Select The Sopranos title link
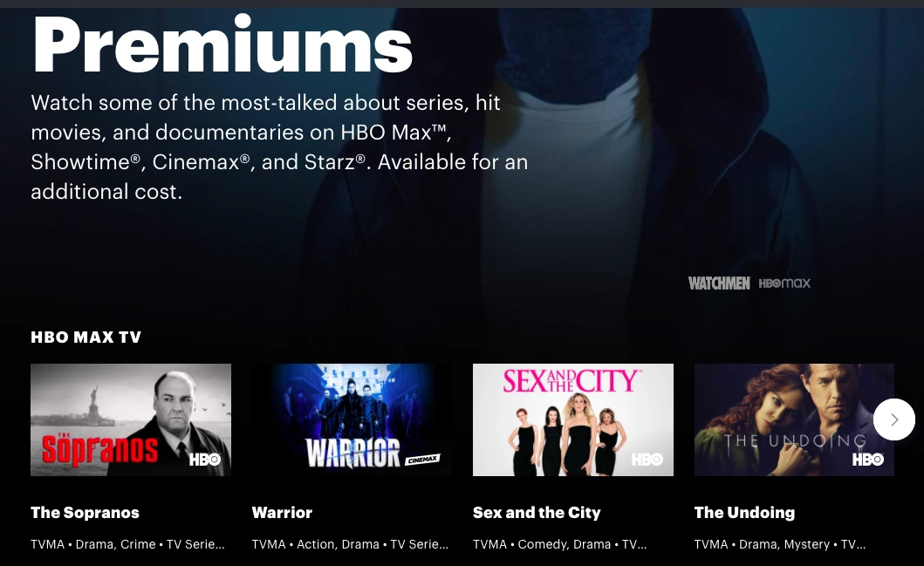Viewport: 924px width, 566px height. pos(85,513)
